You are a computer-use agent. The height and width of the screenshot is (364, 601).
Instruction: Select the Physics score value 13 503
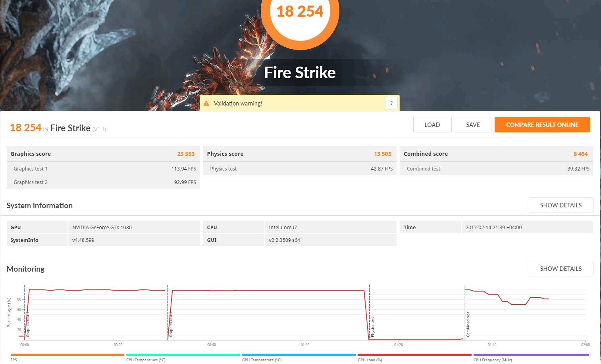(383, 154)
